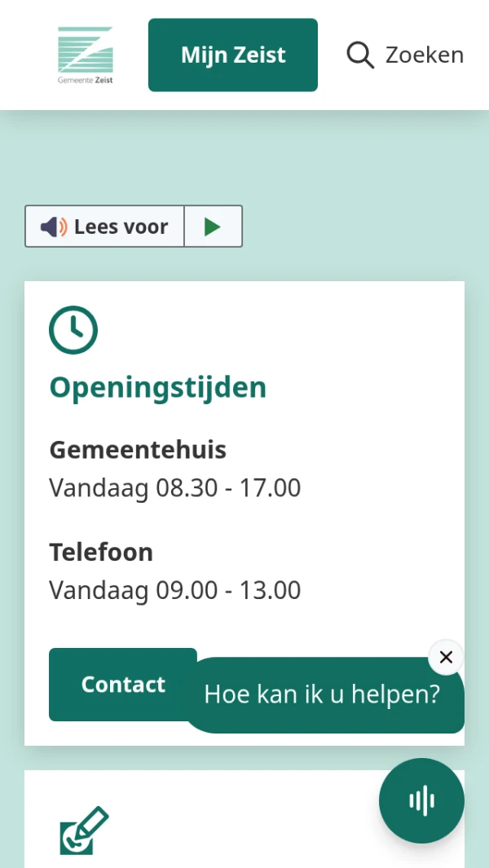Start text-to-speech playback with Lees voor

(x=213, y=226)
